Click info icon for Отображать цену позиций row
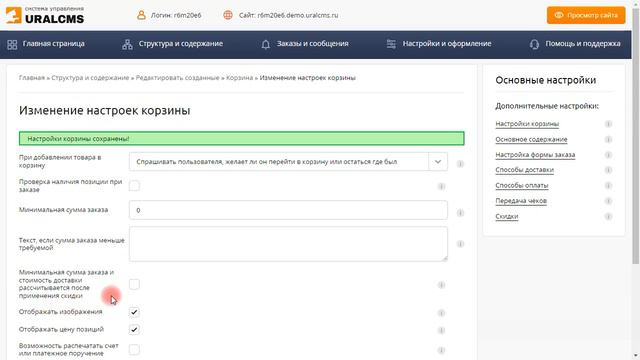 441,330
